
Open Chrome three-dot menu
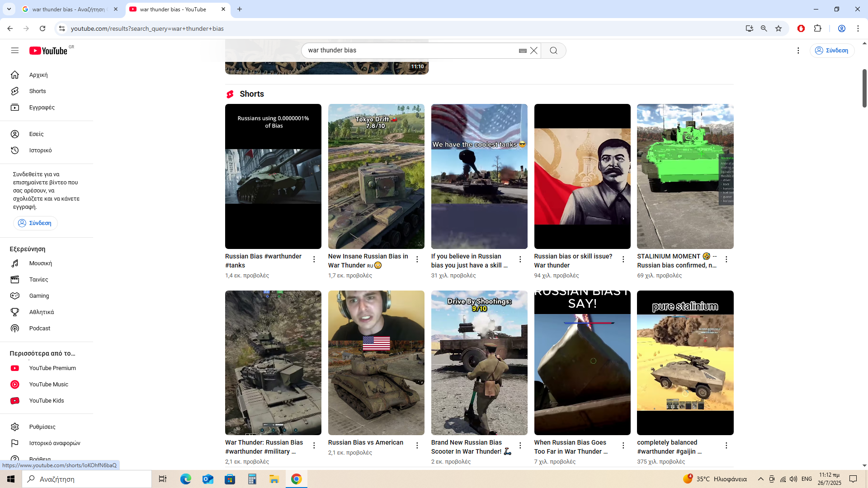point(858,28)
